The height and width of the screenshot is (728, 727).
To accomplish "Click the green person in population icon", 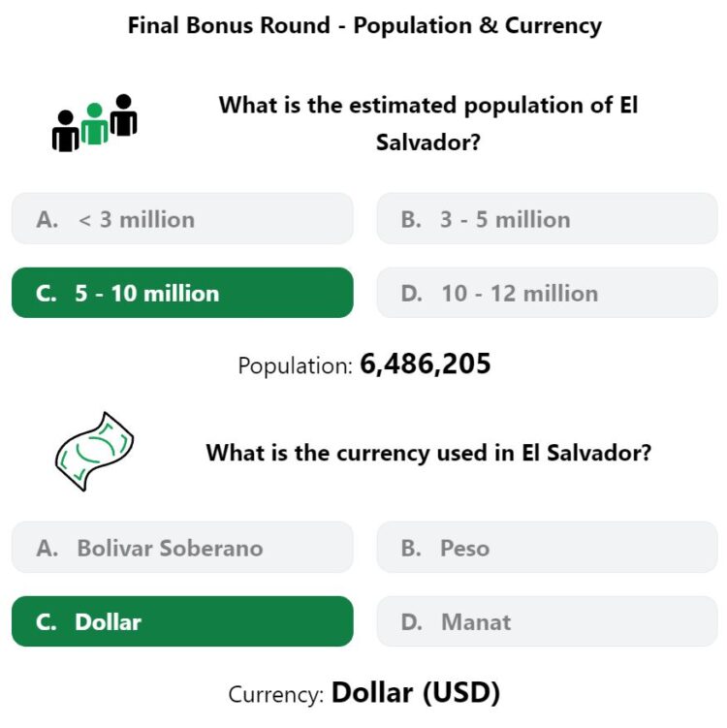I will pos(95,124).
